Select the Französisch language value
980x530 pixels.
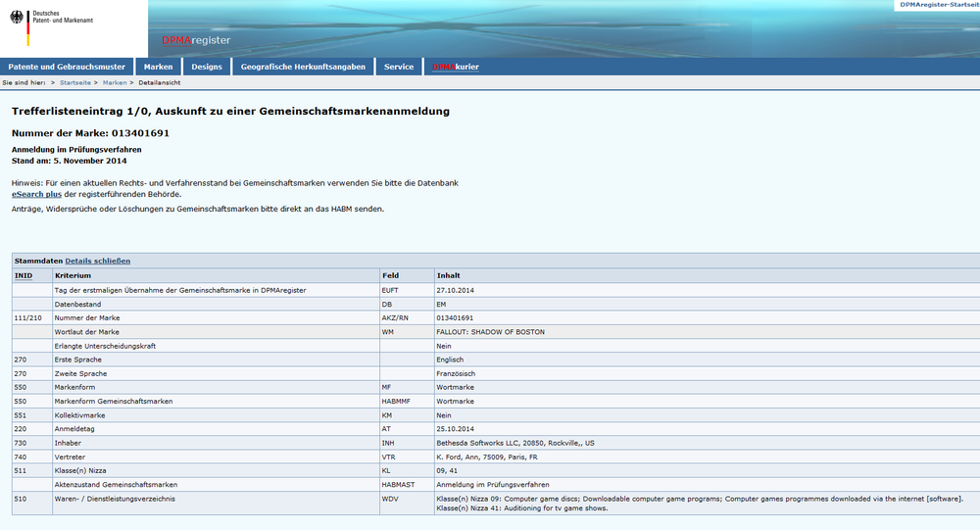[x=456, y=373]
